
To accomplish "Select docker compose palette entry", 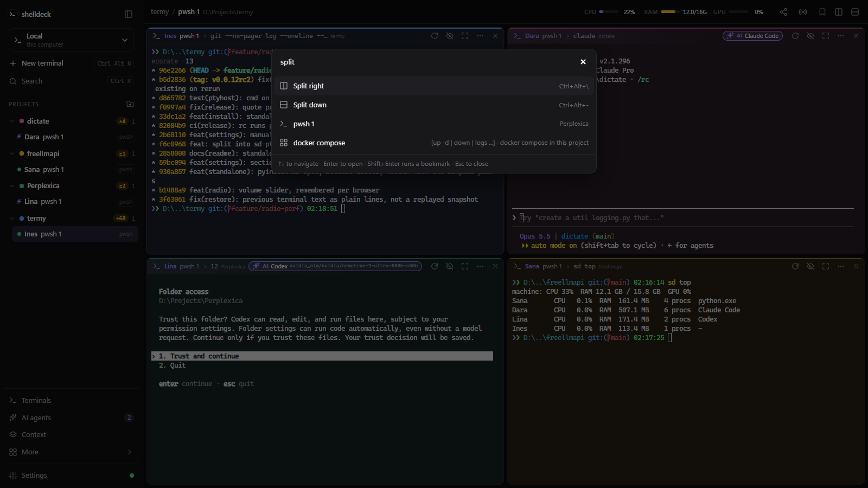I will click(434, 143).
